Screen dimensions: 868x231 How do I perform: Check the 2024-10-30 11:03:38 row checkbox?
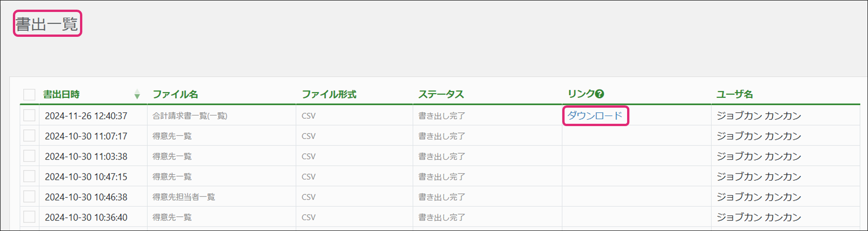point(29,156)
